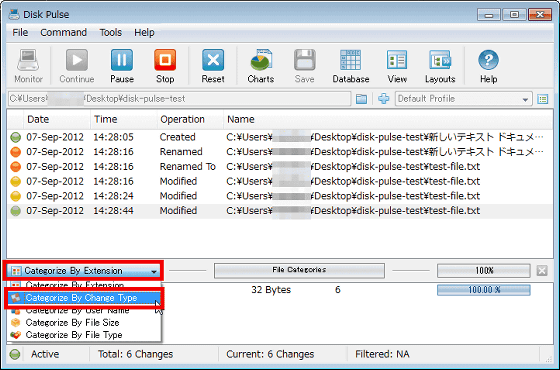
Task: Select Categorize By File Type option
Action: pos(84,335)
